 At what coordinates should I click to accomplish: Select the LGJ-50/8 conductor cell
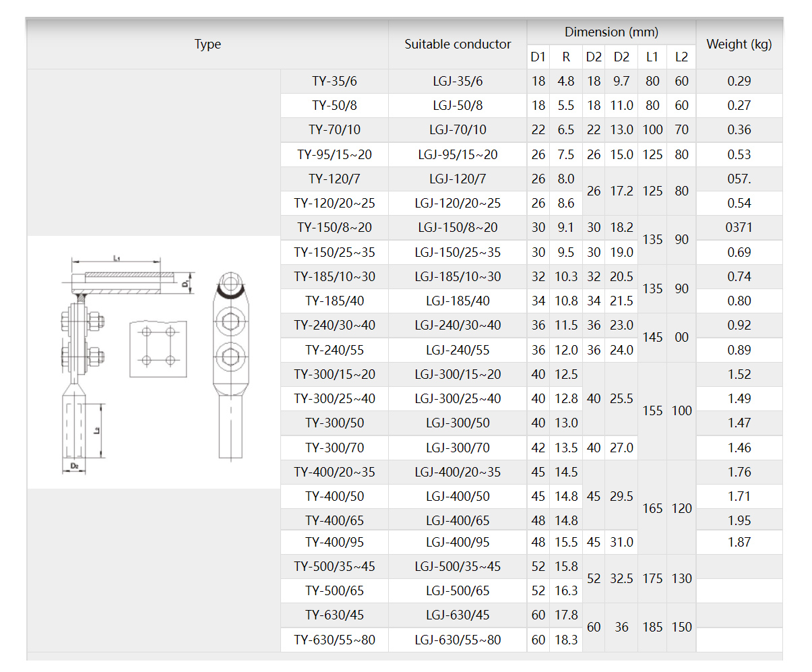(x=458, y=106)
